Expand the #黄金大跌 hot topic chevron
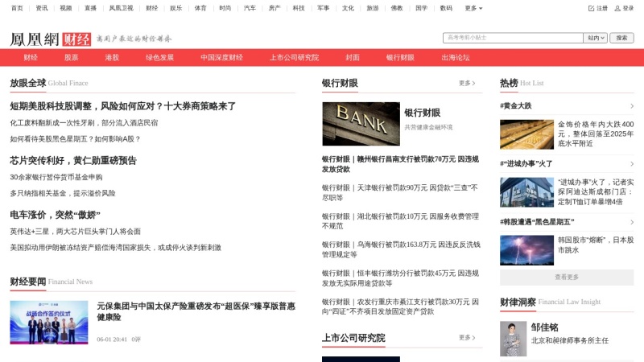Image resolution: width=644 pixels, height=362 pixels. tap(632, 106)
